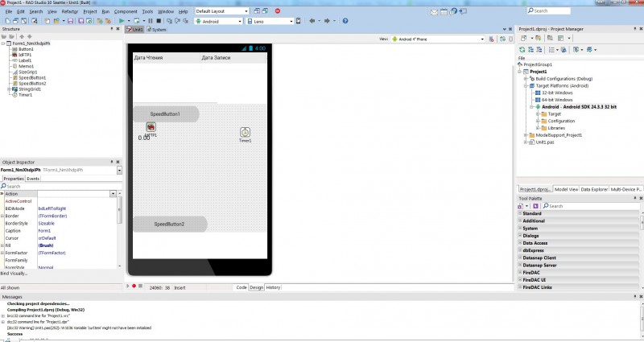
Task: Click the calendar icon in top toolbar
Action: pyautogui.click(x=444, y=12)
